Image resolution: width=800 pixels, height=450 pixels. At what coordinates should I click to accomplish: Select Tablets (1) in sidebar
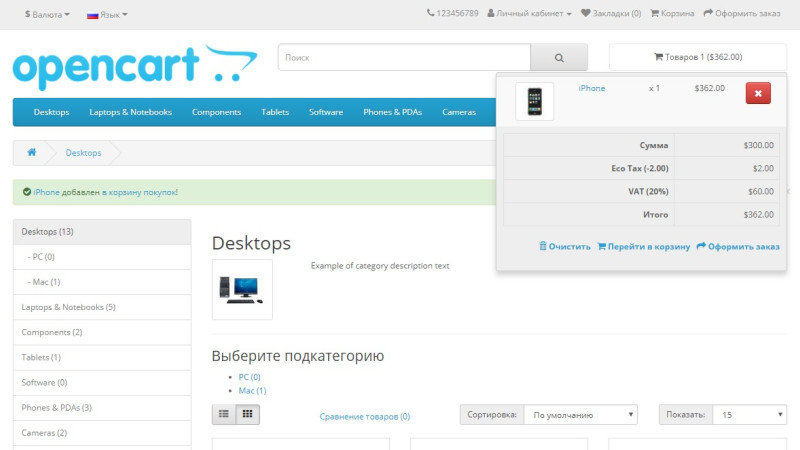click(102, 357)
